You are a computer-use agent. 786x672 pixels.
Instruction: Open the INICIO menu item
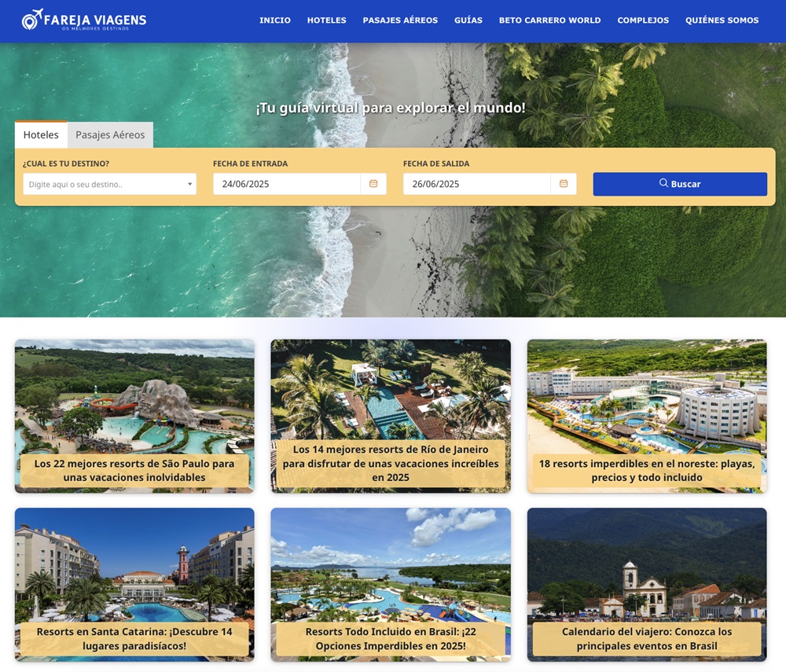[x=274, y=20]
